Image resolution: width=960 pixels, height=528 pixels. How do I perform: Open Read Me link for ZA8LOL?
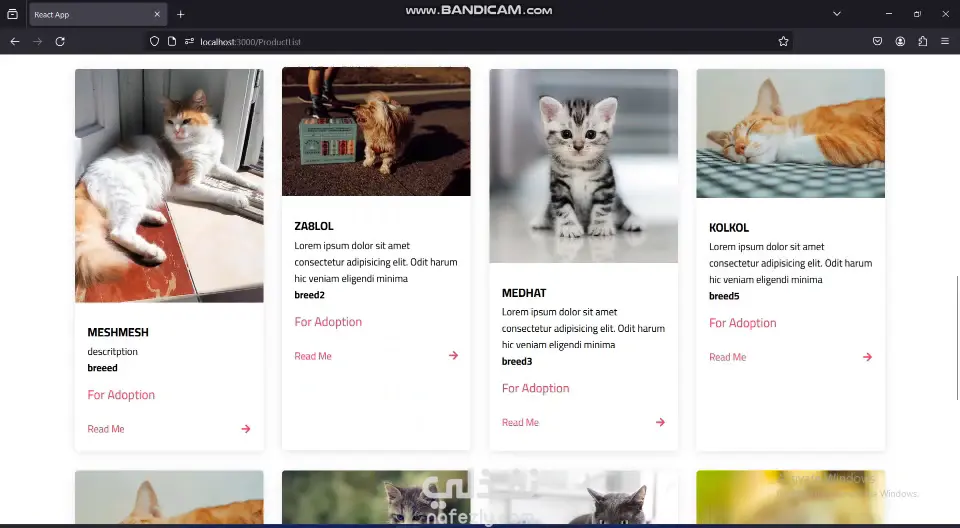313,356
